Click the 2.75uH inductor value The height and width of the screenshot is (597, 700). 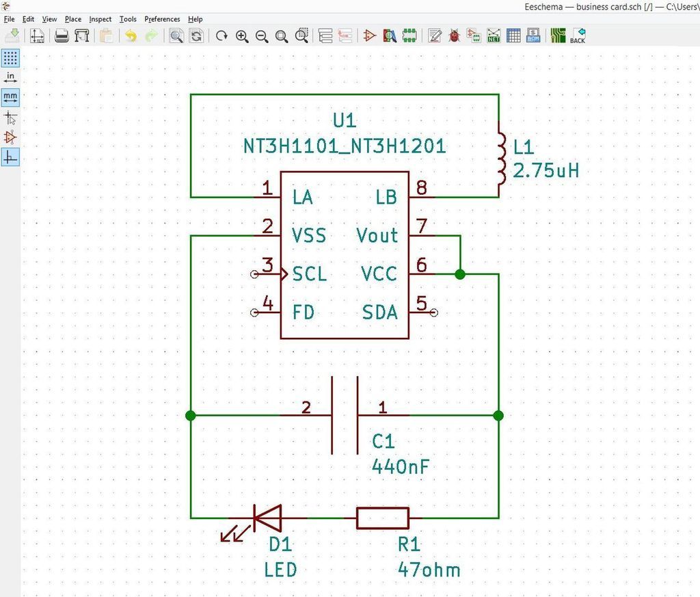click(x=546, y=170)
